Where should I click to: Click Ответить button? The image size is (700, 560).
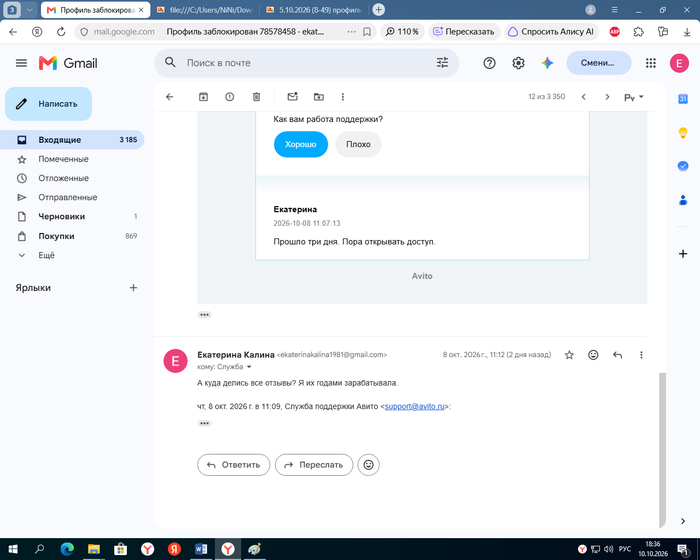pos(233,465)
